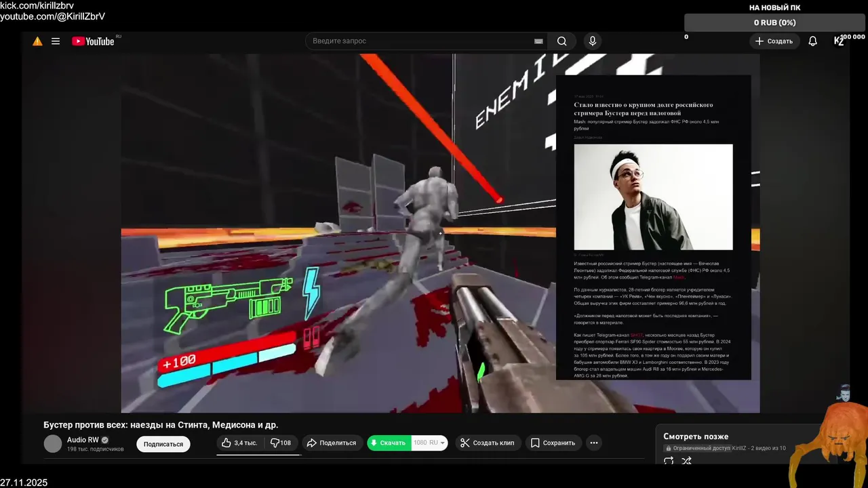Screen dimensions: 868x488
Task: Open the 1080 quality dropdown next to Скачать
Action: click(x=429, y=443)
